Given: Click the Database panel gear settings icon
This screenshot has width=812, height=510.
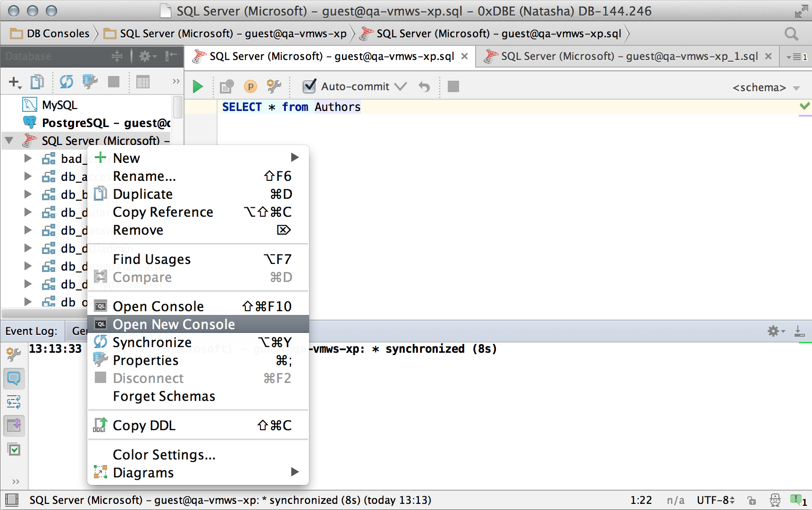Looking at the screenshot, I should [147, 57].
